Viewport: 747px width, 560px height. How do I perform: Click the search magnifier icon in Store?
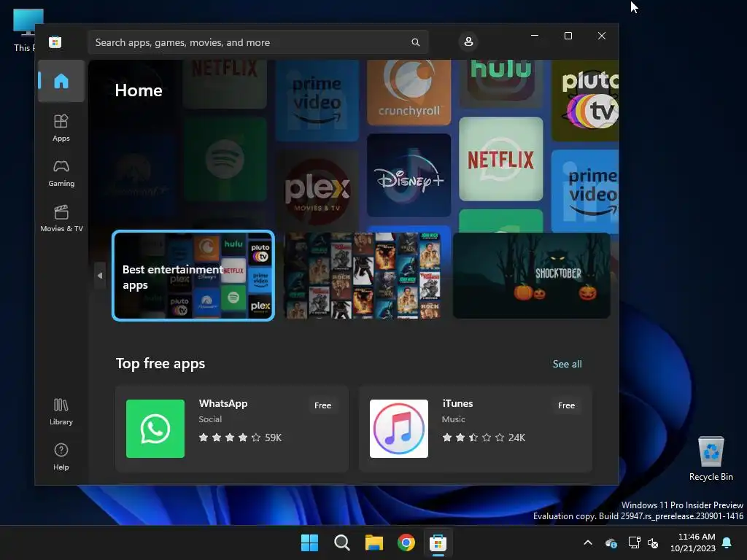coord(415,42)
